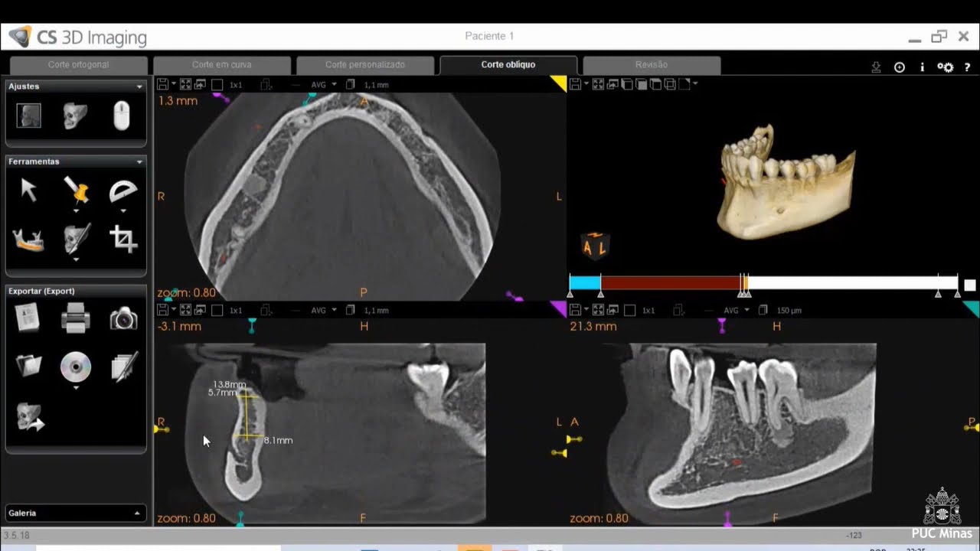Click the 1,1 mm slice thickness in the axial view toolbar
The height and width of the screenshot is (551, 980).
tap(376, 85)
